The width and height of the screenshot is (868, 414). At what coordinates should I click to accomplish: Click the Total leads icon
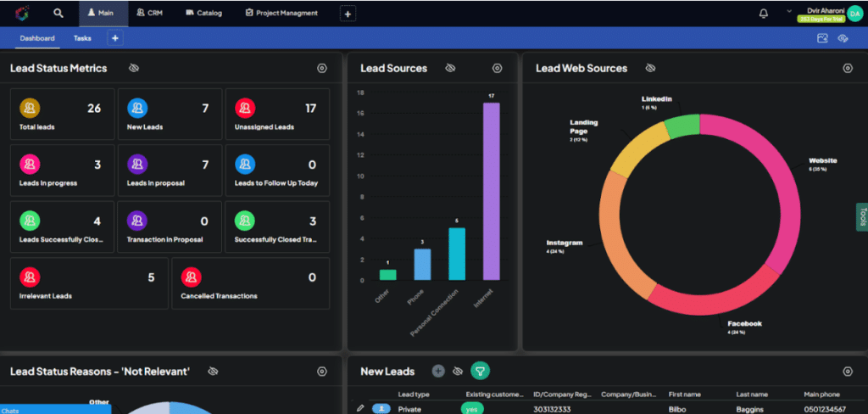[30, 108]
